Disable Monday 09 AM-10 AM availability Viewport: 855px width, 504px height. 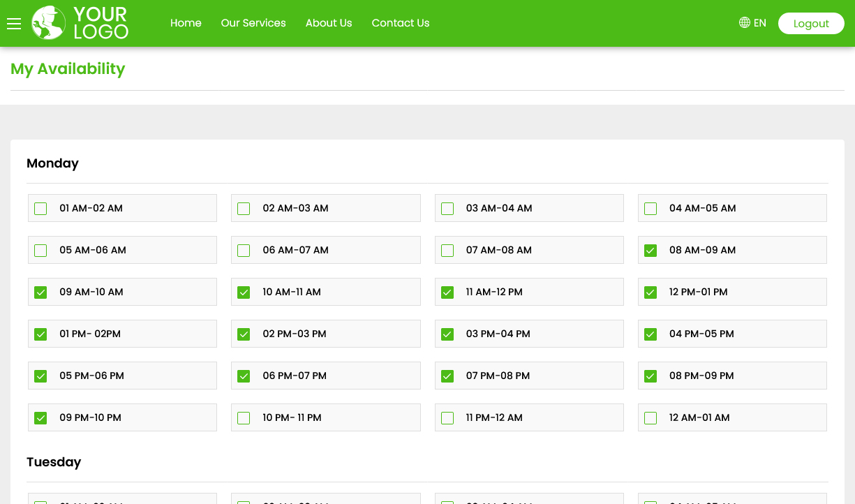click(40, 292)
